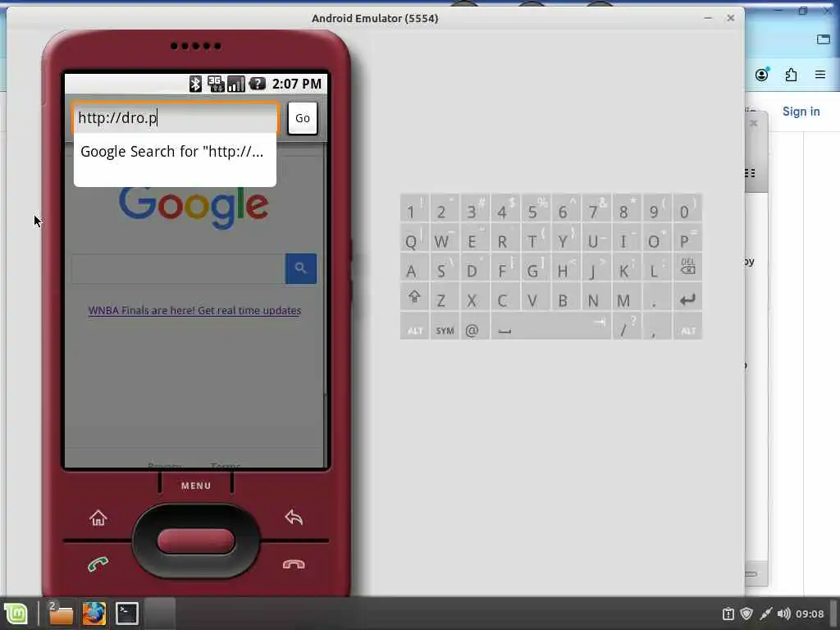Click the period key on keyboard
Screen dimensions: 840x630
[657, 299]
